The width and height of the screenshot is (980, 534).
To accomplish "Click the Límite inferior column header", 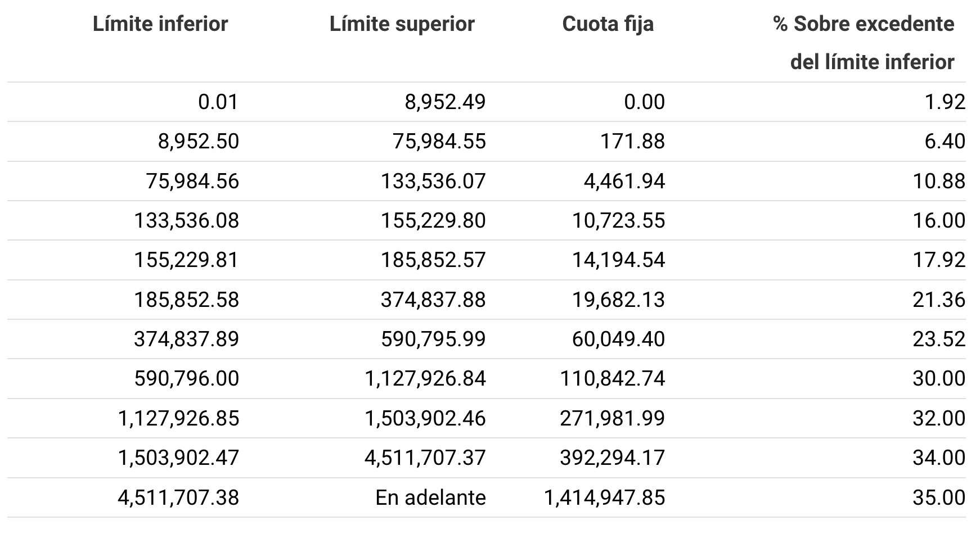I will tap(160, 24).
